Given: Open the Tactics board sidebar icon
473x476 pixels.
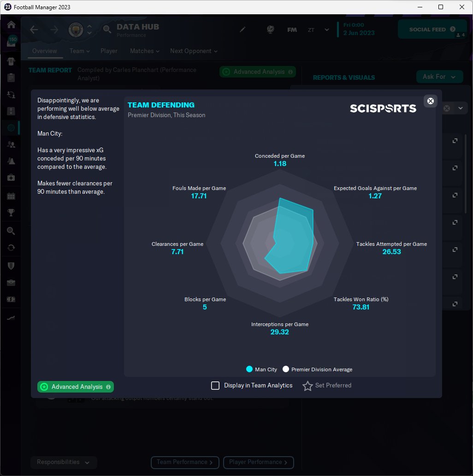Looking at the screenshot, I should pos(11,111).
